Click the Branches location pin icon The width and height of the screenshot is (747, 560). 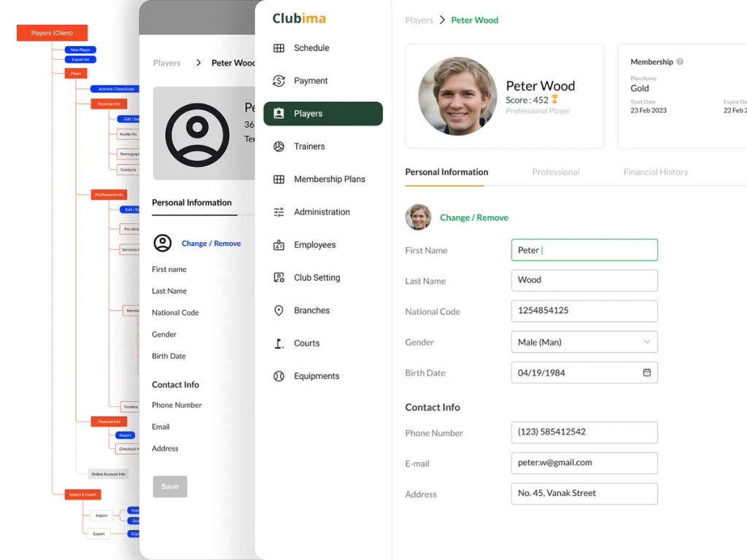pos(279,311)
